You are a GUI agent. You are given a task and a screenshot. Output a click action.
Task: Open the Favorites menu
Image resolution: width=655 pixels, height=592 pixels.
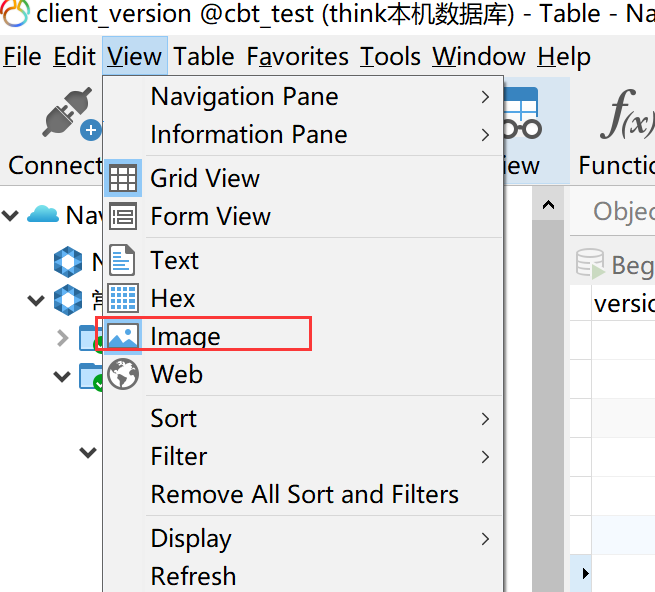298,57
